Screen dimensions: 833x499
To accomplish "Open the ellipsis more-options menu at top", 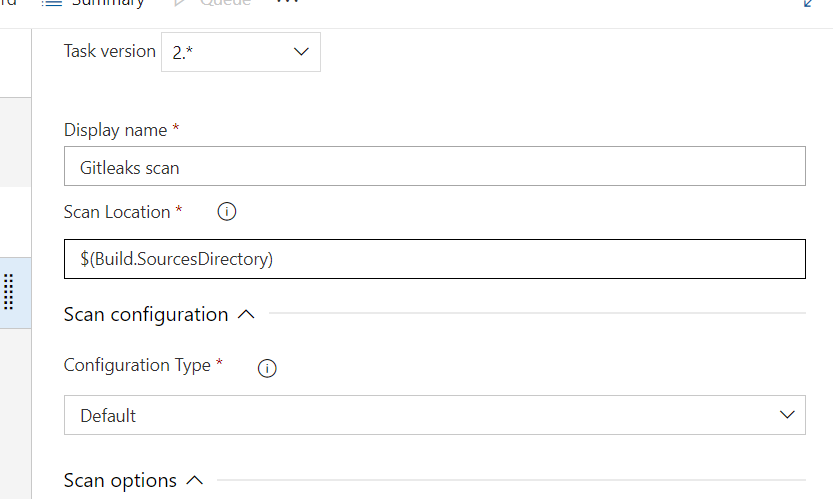I will [288, 2].
